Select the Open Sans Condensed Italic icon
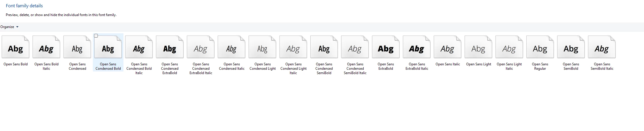This screenshot has height=131, width=644. (x=231, y=47)
